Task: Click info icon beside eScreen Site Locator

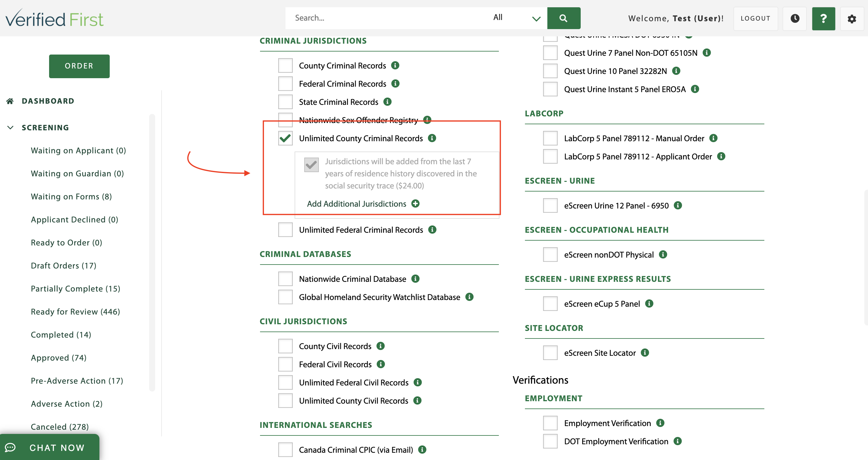Action: (x=645, y=352)
